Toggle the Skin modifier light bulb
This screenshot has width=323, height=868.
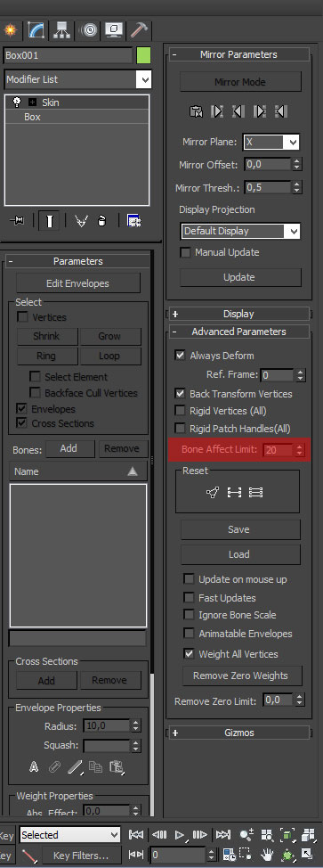click(16, 102)
